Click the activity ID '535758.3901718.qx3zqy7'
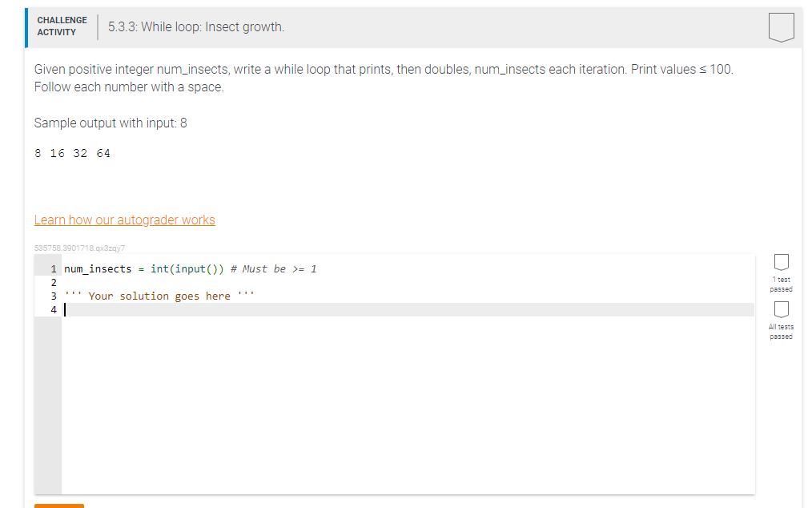 [x=78, y=248]
